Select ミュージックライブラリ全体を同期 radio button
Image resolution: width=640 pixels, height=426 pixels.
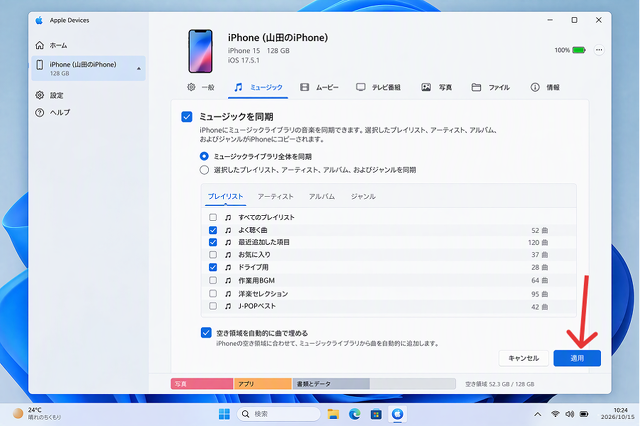pos(204,156)
